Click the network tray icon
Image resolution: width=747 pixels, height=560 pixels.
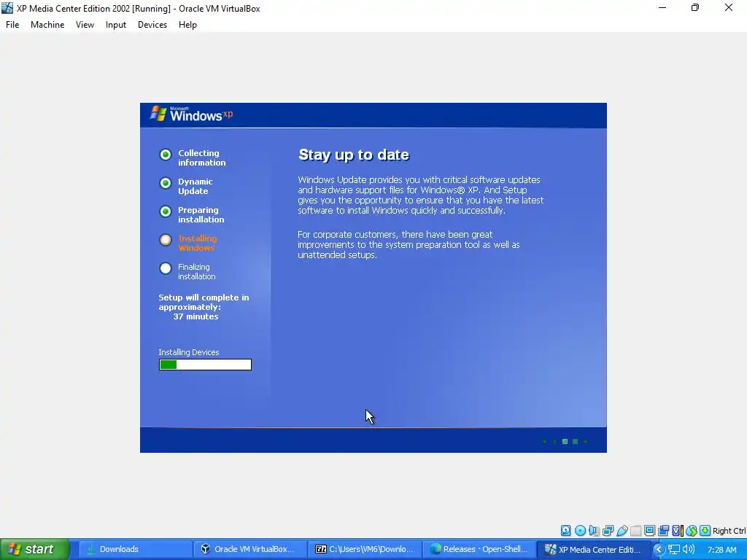(x=673, y=550)
